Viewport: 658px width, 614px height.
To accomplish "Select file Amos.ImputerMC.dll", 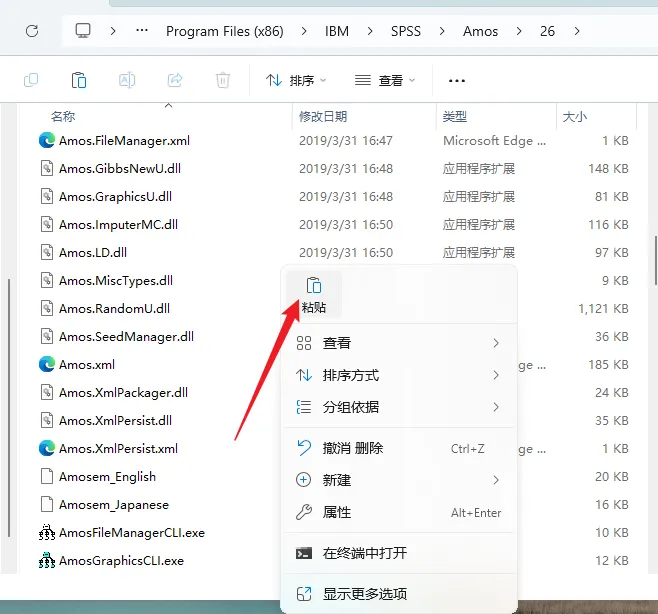I will [x=118, y=225].
